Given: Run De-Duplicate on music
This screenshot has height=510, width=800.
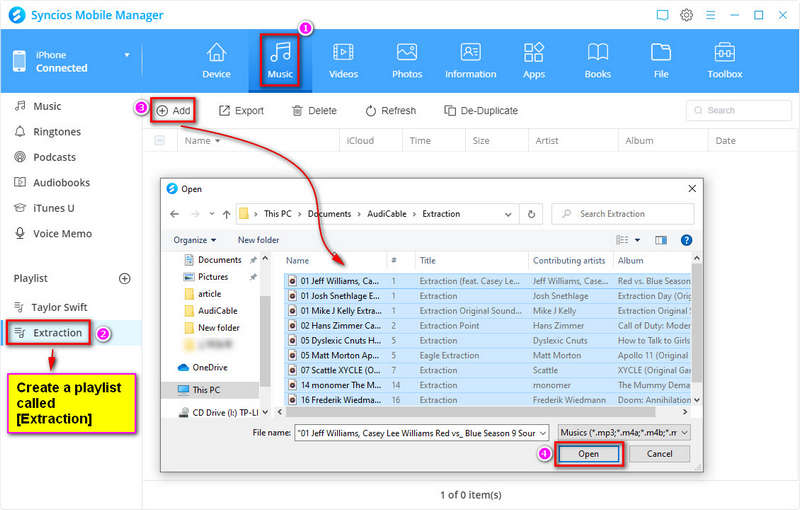Looking at the screenshot, I should coord(481,111).
